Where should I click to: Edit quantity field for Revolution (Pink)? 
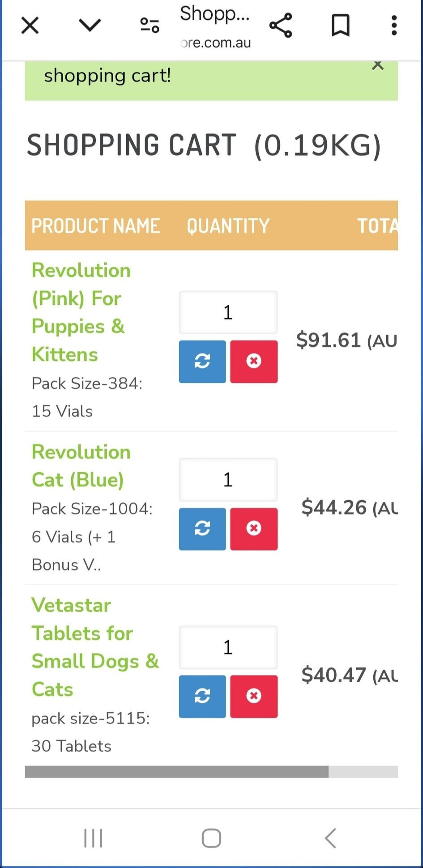[x=228, y=312]
